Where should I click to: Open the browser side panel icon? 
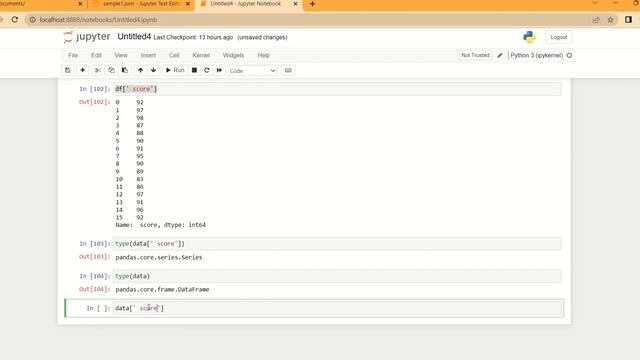[628, 20]
